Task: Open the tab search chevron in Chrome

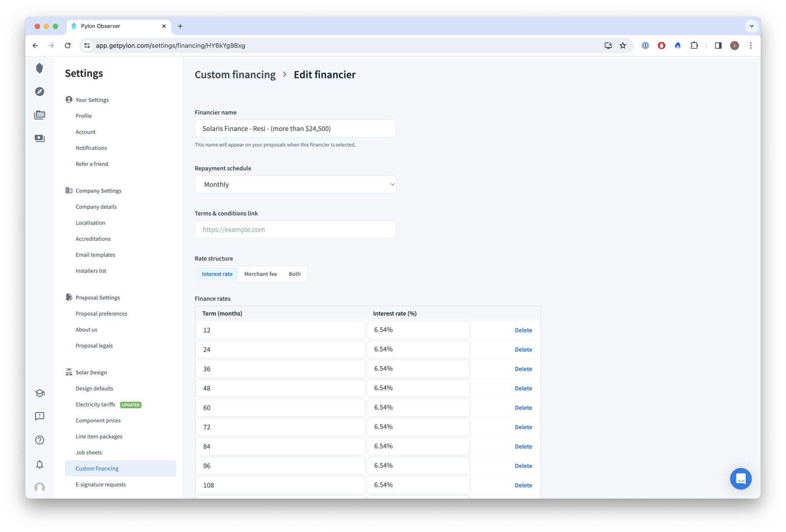Action: (x=752, y=26)
